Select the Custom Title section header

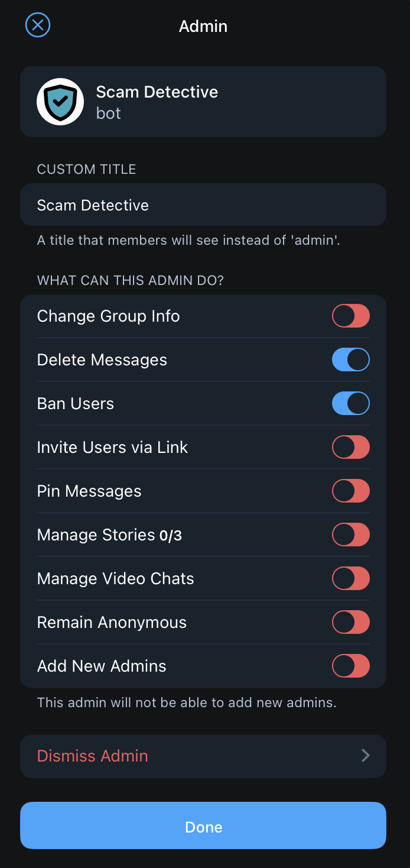point(86,169)
